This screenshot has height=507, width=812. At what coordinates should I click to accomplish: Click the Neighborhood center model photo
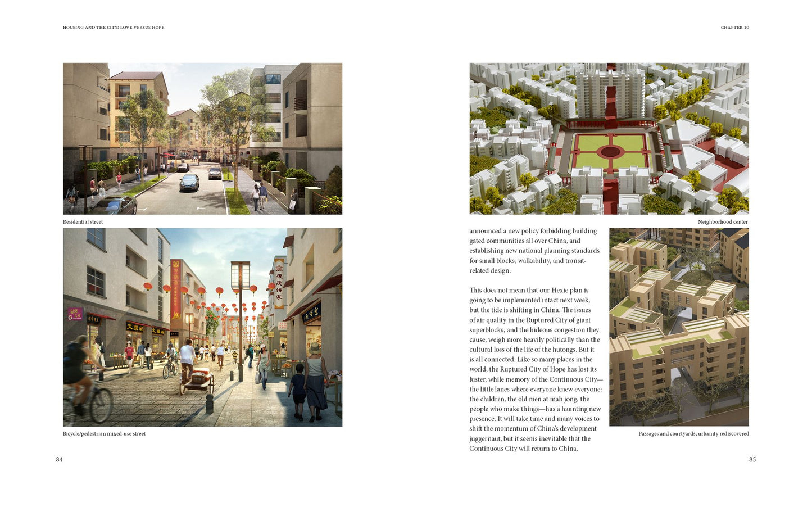coord(609,138)
